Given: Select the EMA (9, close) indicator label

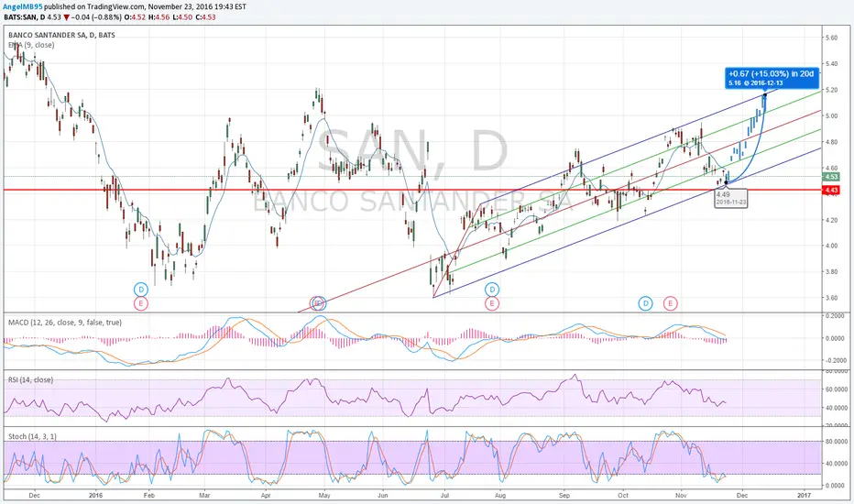Looking at the screenshot, I should pos(31,45).
